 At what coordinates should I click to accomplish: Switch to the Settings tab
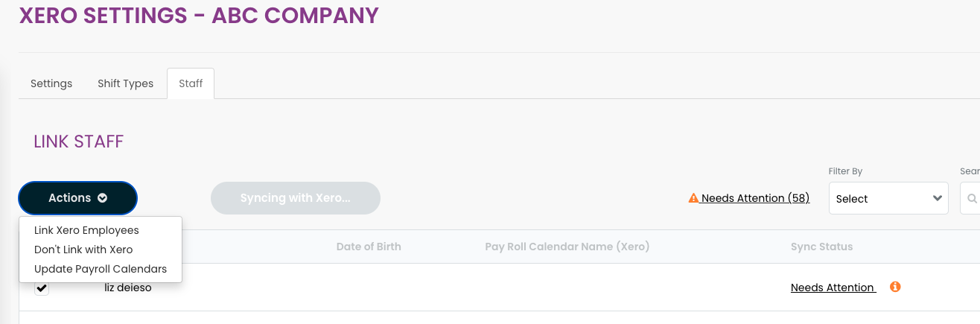(51, 83)
